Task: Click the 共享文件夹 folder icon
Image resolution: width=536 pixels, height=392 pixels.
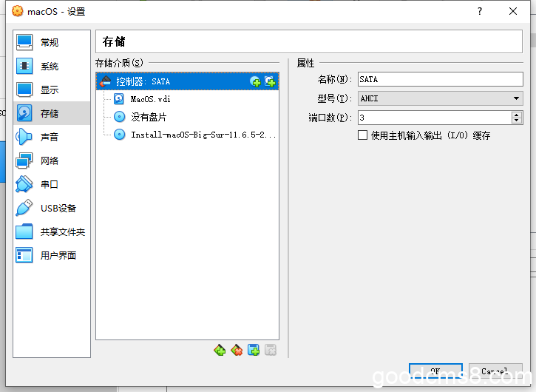Action: [24, 232]
